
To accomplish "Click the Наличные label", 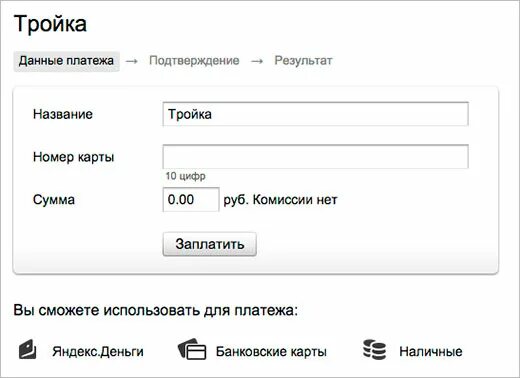I will (x=431, y=352).
